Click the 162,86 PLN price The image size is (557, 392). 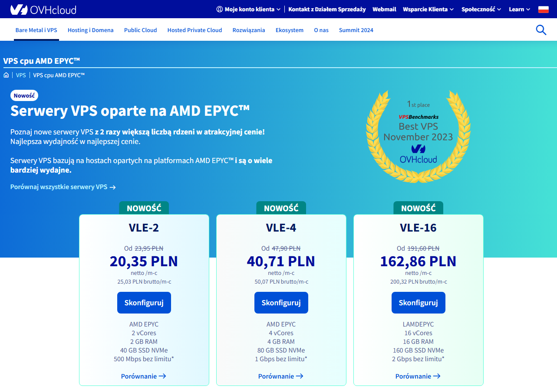tap(418, 261)
